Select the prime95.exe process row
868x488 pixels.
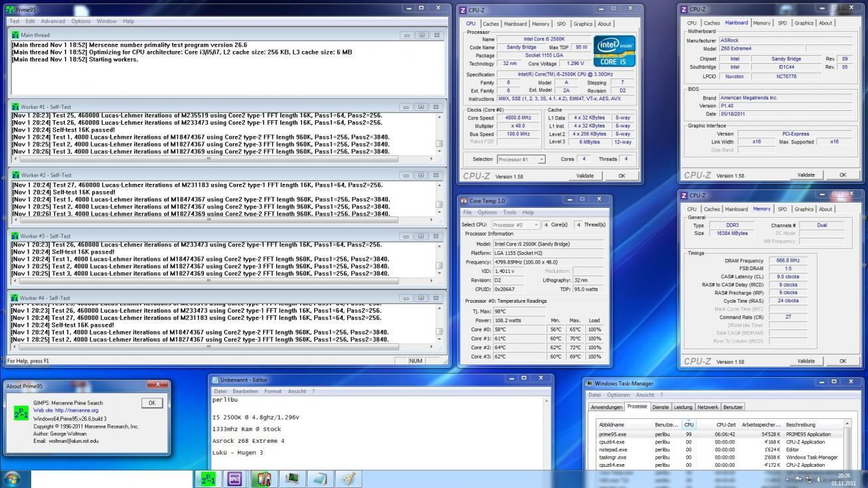(x=721, y=434)
